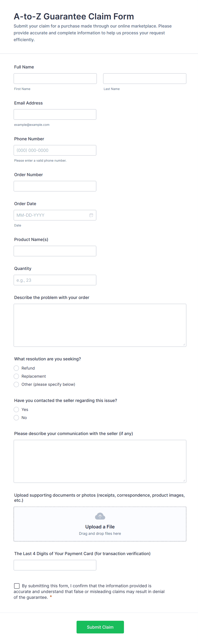The width and height of the screenshot is (198, 644).
Task: Choose Other (please specify below) option
Action: [x=16, y=384]
